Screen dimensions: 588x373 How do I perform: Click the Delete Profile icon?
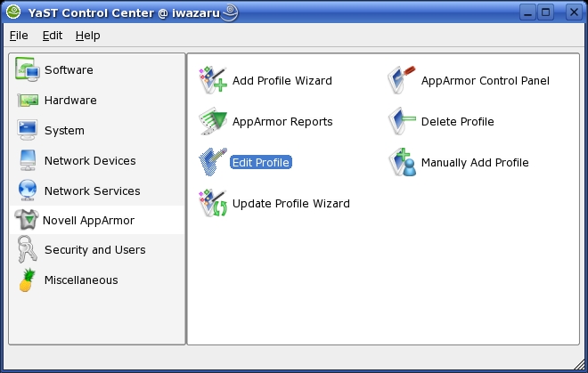pyautogui.click(x=402, y=121)
